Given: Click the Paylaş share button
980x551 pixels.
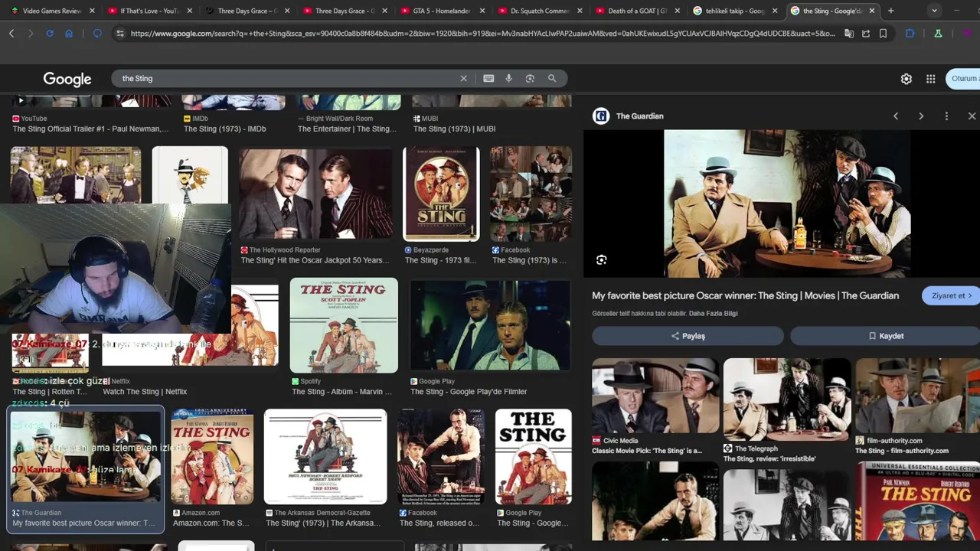Looking at the screenshot, I should (688, 336).
